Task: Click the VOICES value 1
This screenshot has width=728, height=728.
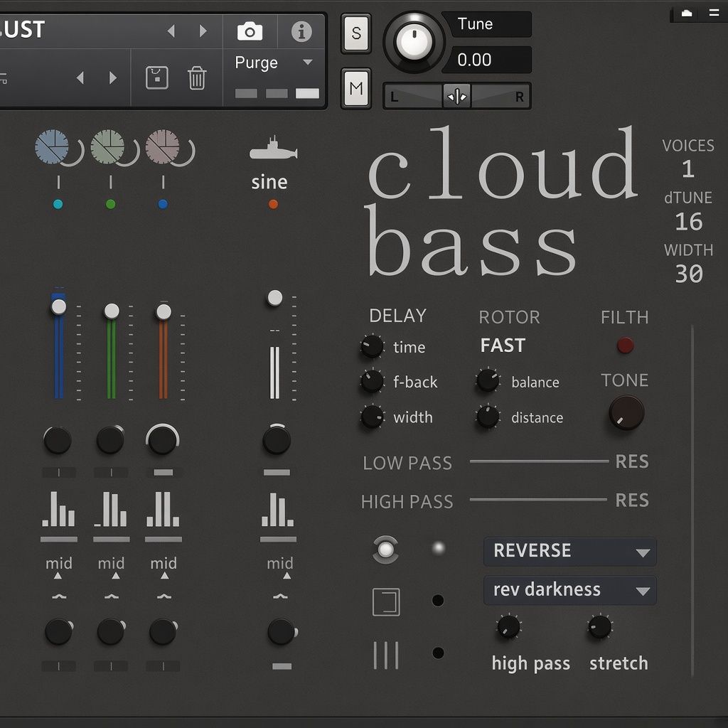Action: coord(688,169)
